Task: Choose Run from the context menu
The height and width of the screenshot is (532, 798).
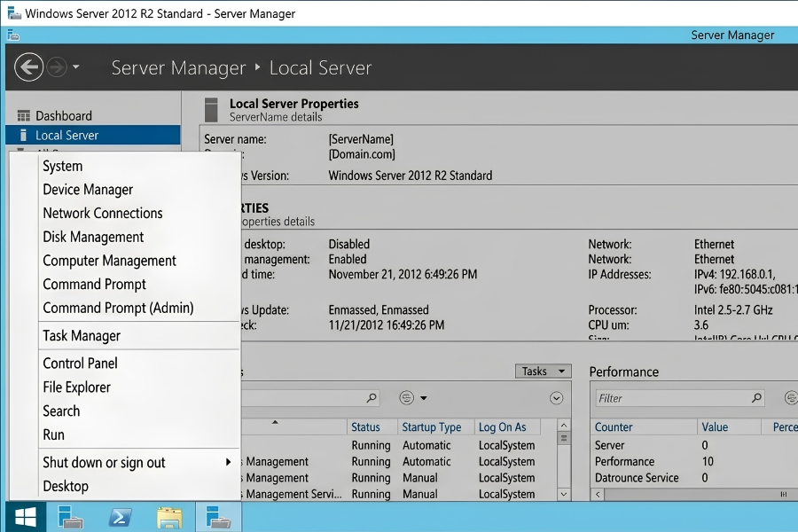Action: [x=53, y=434]
